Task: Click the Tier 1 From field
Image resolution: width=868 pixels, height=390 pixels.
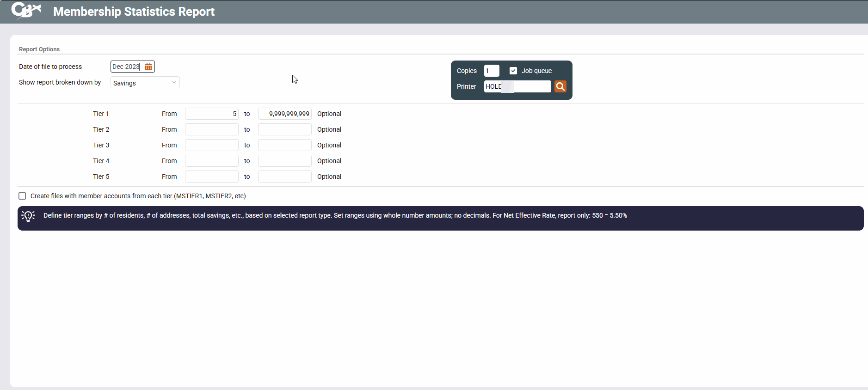Action: coord(211,114)
